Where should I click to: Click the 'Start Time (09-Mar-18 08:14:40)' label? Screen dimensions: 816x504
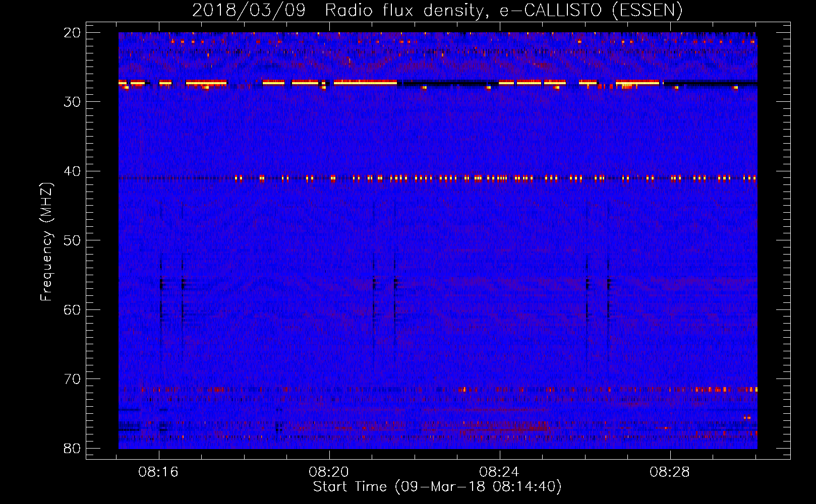click(x=437, y=487)
